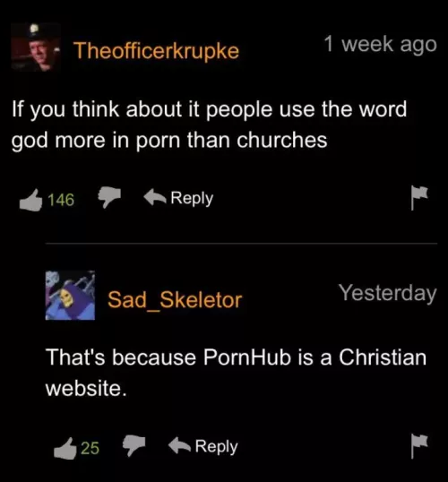The height and width of the screenshot is (482, 448).
Task: Open Sad_Skeletor's profile via username
Action: pyautogui.click(x=175, y=300)
